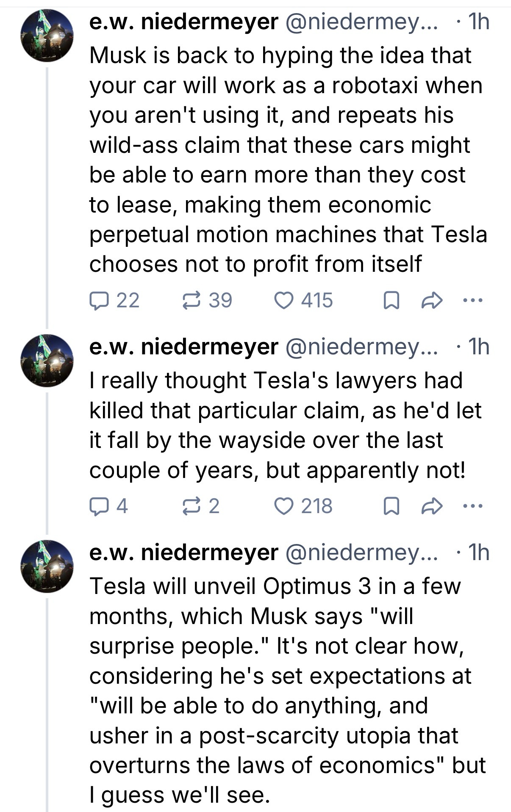Open avatar on the Optimus 3 post
This screenshot has height=812, width=511.
click(x=47, y=566)
